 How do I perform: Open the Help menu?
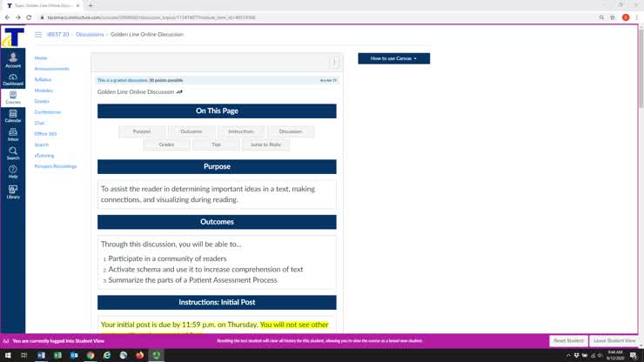(x=13, y=171)
